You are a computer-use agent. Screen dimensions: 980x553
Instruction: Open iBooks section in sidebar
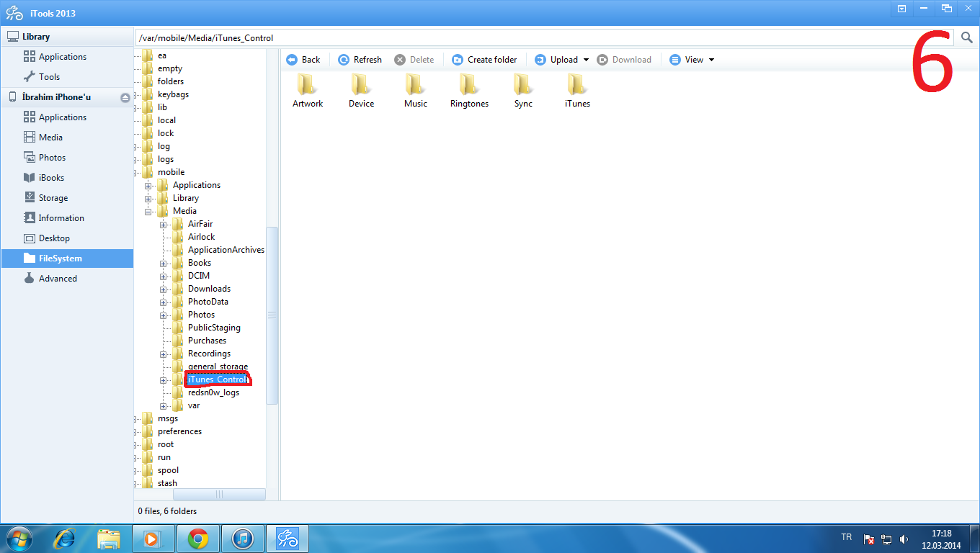click(67, 178)
